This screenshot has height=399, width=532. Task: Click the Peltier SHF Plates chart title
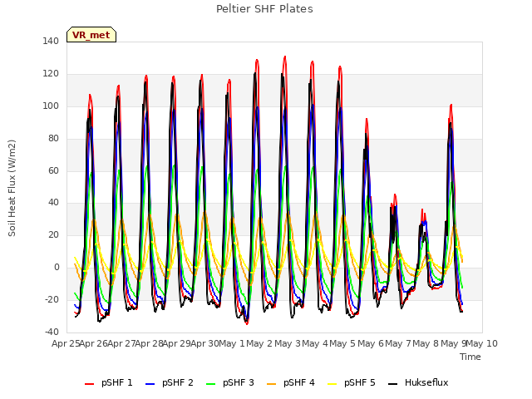(x=264, y=9)
